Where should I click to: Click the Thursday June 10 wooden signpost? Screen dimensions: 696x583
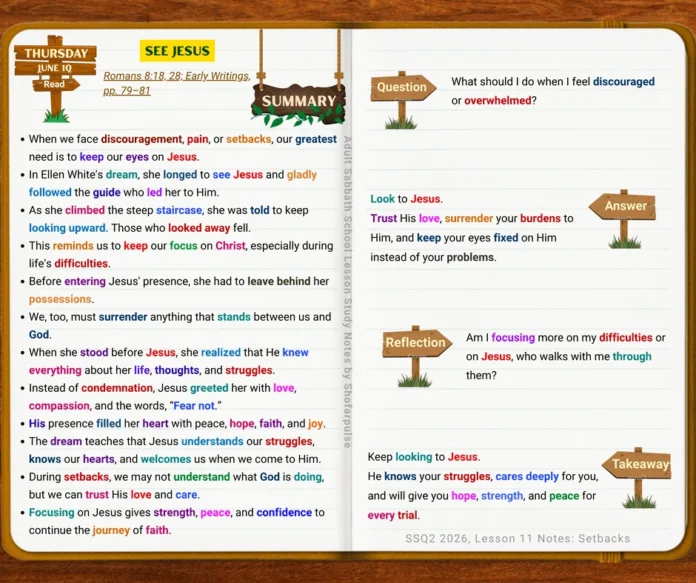(55, 78)
